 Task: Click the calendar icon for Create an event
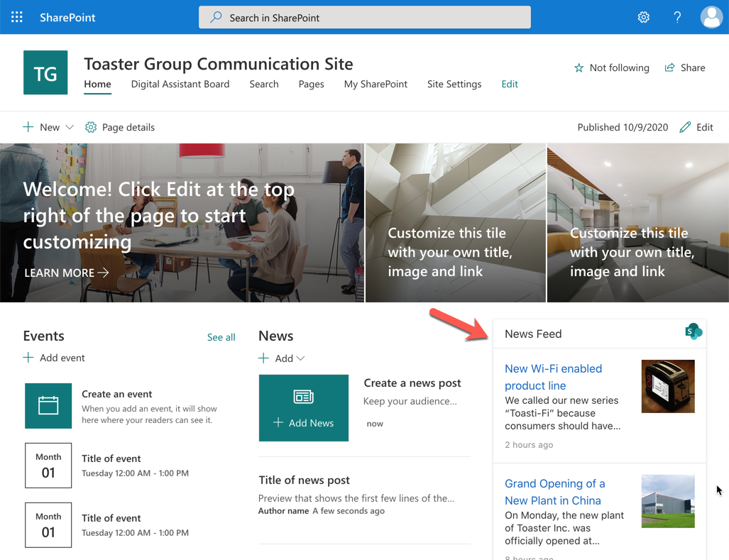48,406
